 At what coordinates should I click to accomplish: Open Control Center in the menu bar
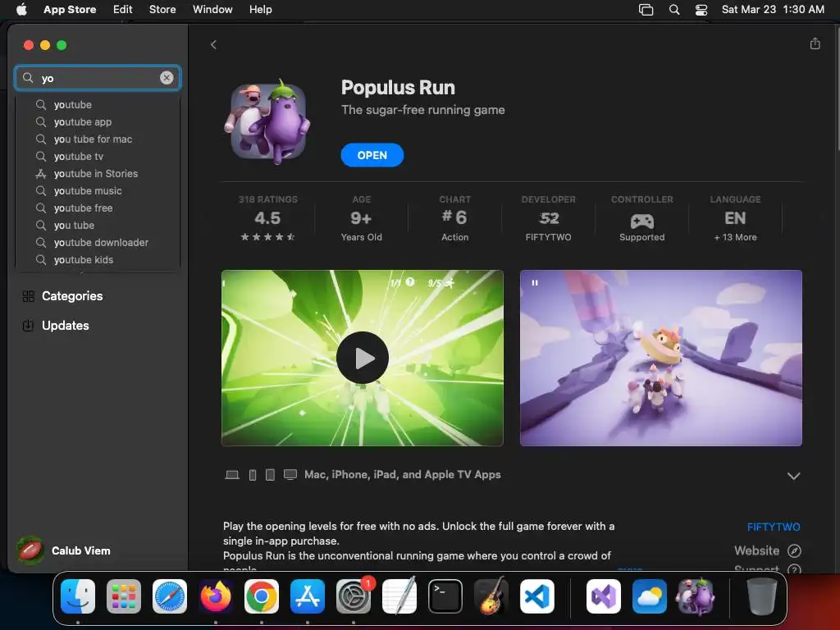pos(701,10)
